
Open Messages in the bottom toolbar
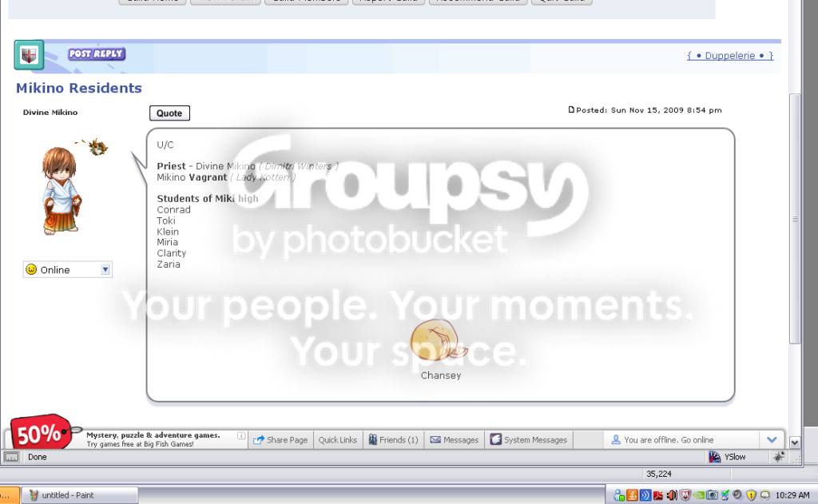coord(455,440)
